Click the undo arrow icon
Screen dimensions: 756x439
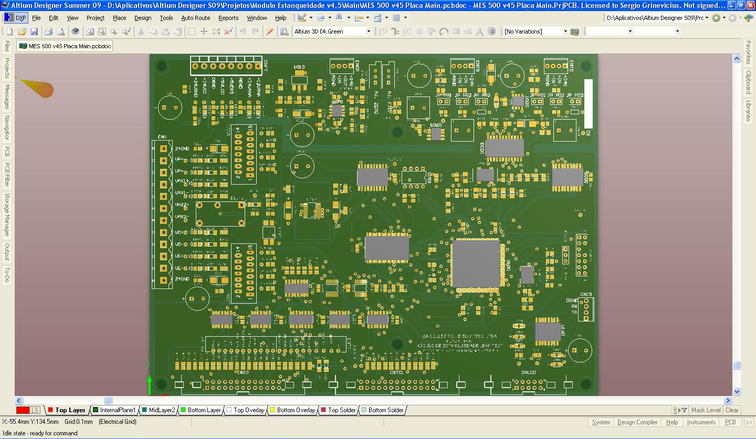tap(243, 31)
